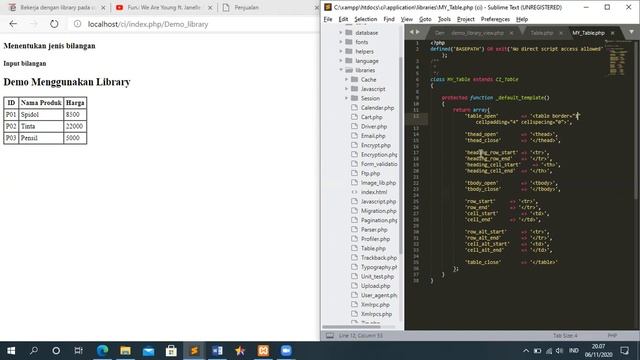Open Task View on the taskbar
The image size is (640, 360).
tap(78, 351)
